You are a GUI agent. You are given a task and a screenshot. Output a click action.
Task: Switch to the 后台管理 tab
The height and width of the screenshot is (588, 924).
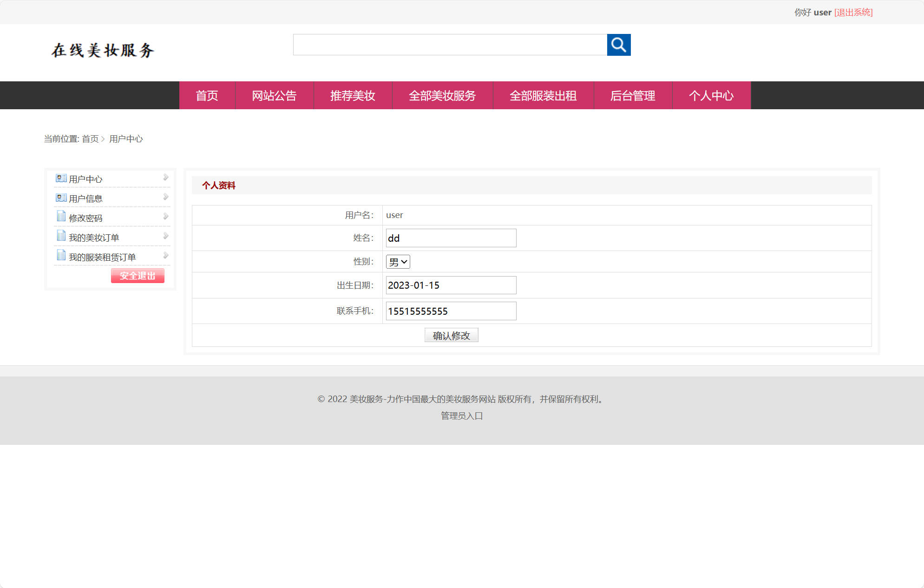(x=633, y=96)
